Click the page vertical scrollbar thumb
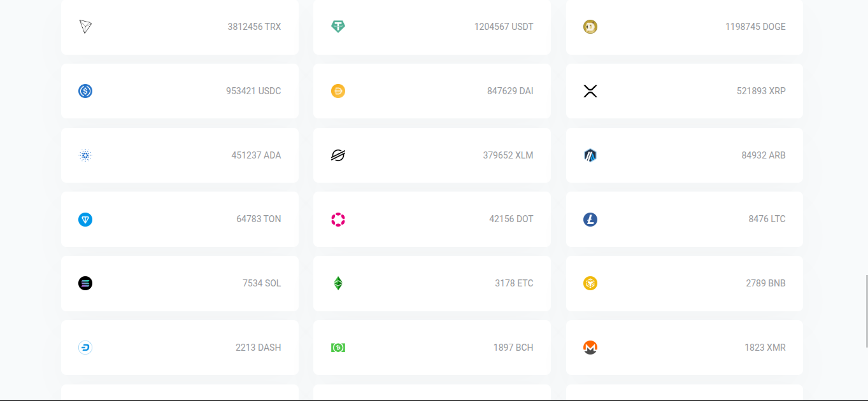The width and height of the screenshot is (868, 401). [866, 311]
